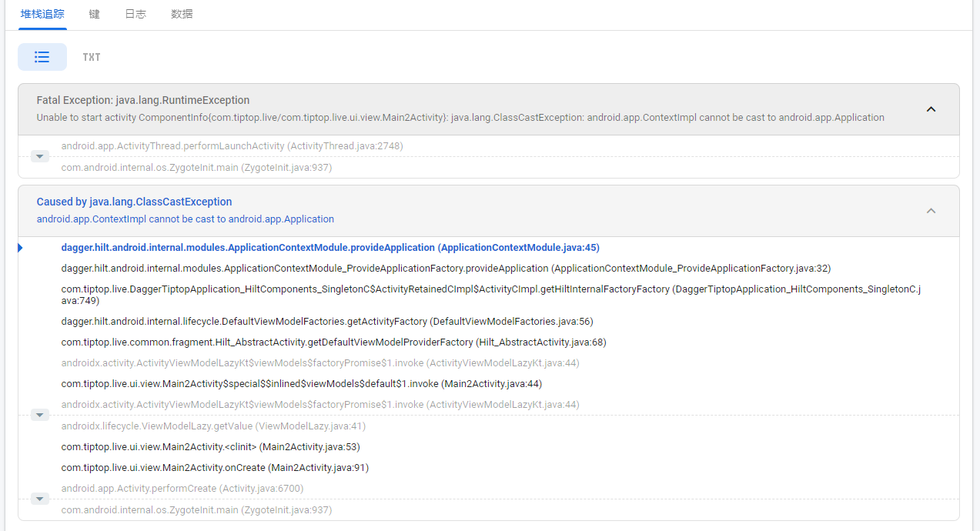
Task: Switch to TXT view
Action: 92,57
